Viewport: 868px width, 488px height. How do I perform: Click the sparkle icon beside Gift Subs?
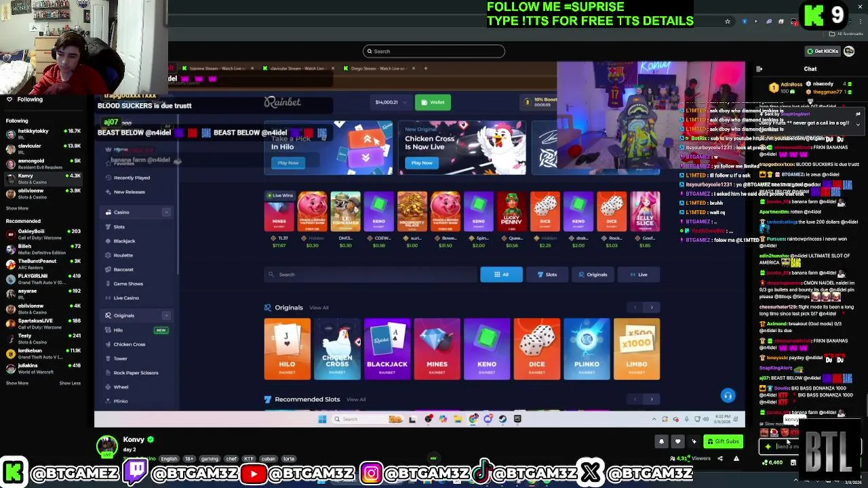(694, 442)
